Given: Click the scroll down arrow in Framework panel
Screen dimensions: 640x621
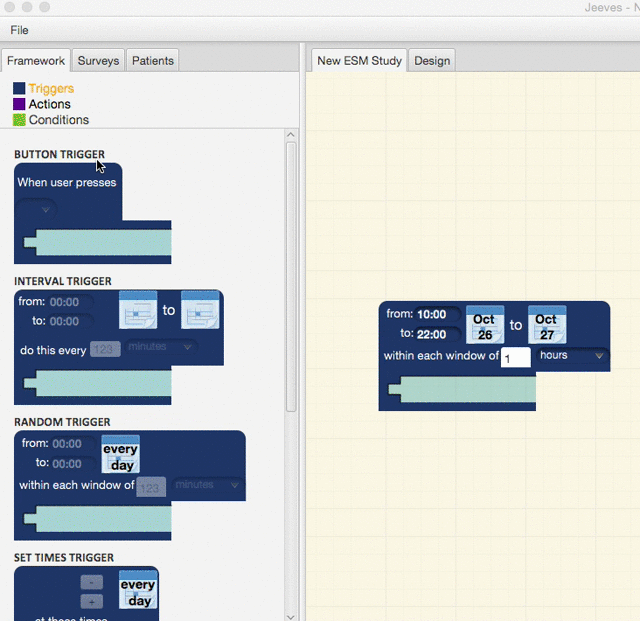Looking at the screenshot, I should pos(291,617).
